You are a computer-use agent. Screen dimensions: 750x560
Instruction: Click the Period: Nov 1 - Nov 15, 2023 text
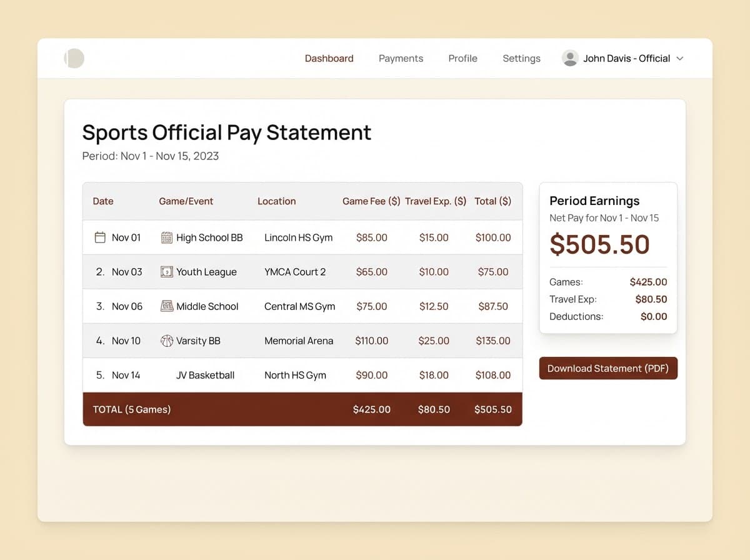[x=151, y=156]
